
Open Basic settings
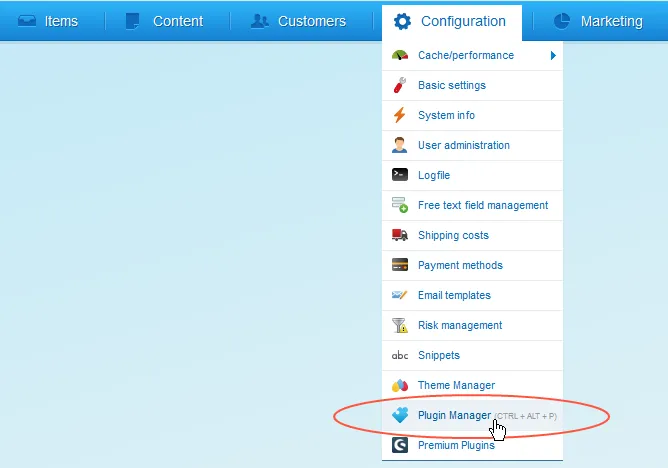472,86
